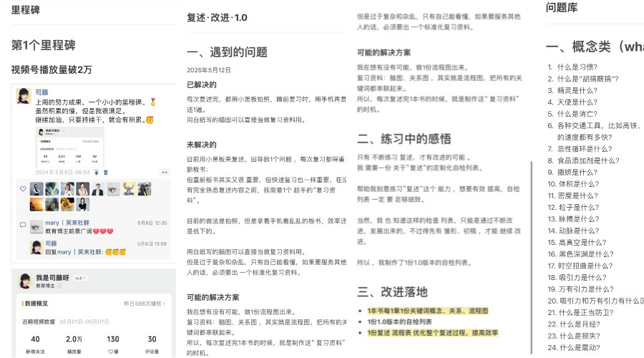Click the heart like icon under the post
The width and height of the screenshot is (644, 358).
[23, 189]
